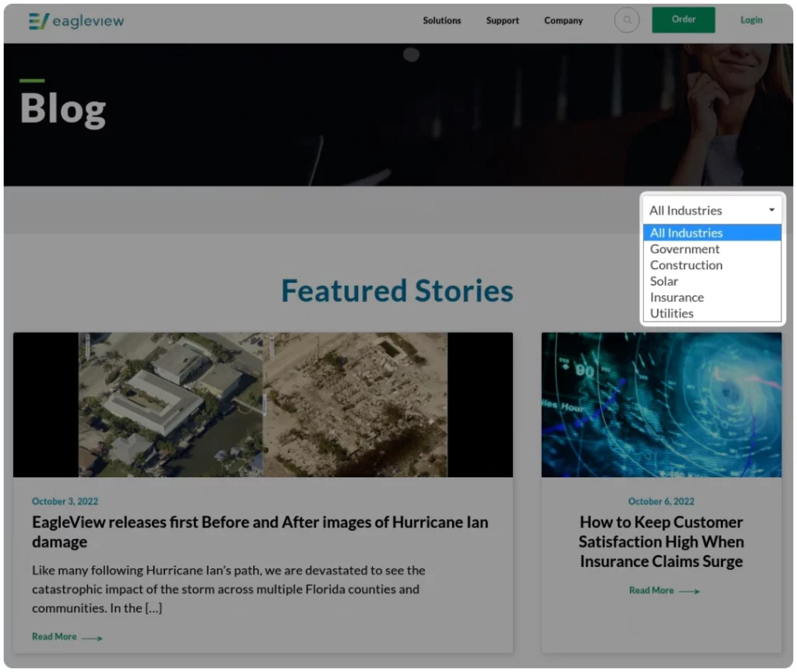797x672 pixels.
Task: Open the Support menu
Action: pyautogui.click(x=502, y=20)
